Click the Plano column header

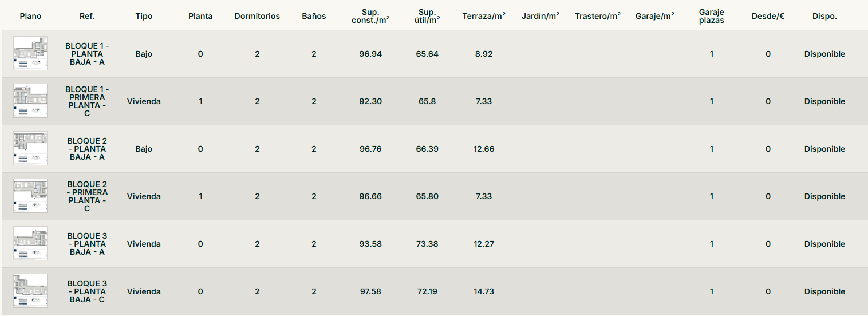(x=30, y=16)
